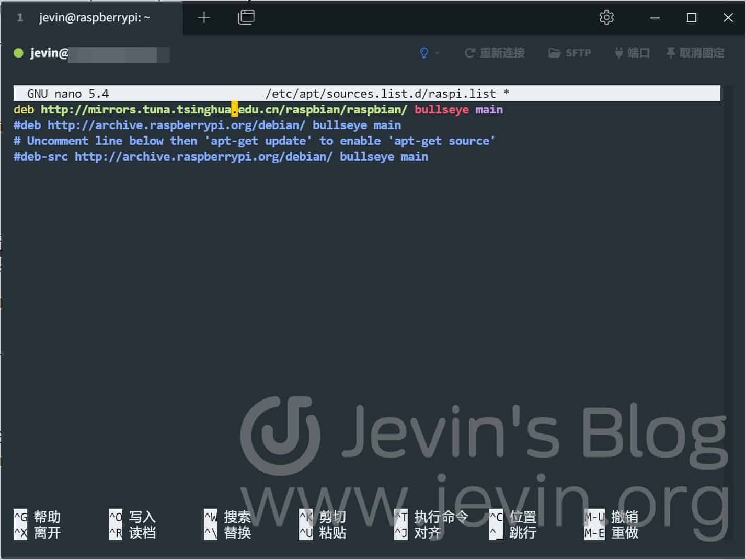This screenshot has width=746, height=560.
Task: Click the purple 'main' word in line one
Action: point(489,109)
